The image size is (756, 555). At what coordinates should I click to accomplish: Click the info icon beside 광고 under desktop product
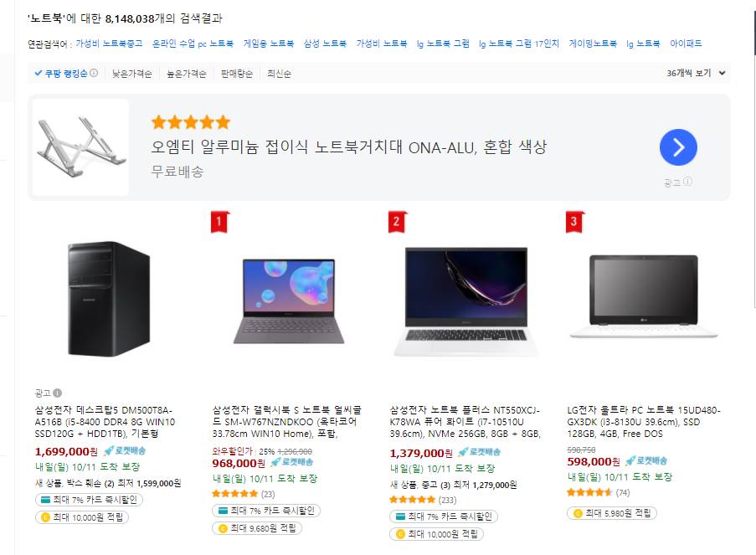[58, 393]
